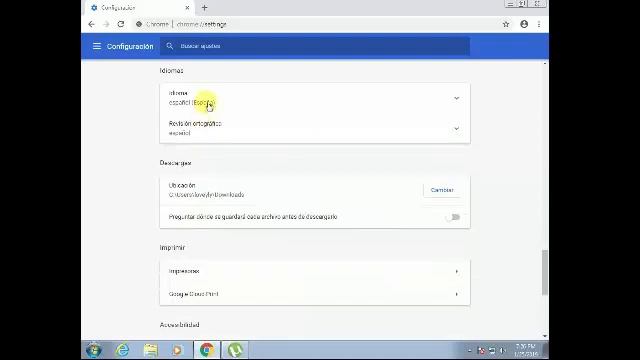This screenshot has height=360, width=640.
Task: Click the scrollbar up arrow
Action: (x=545, y=63)
